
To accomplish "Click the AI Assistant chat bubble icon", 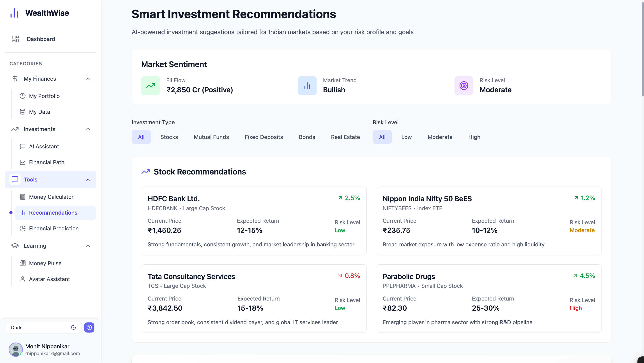I will pos(23,146).
